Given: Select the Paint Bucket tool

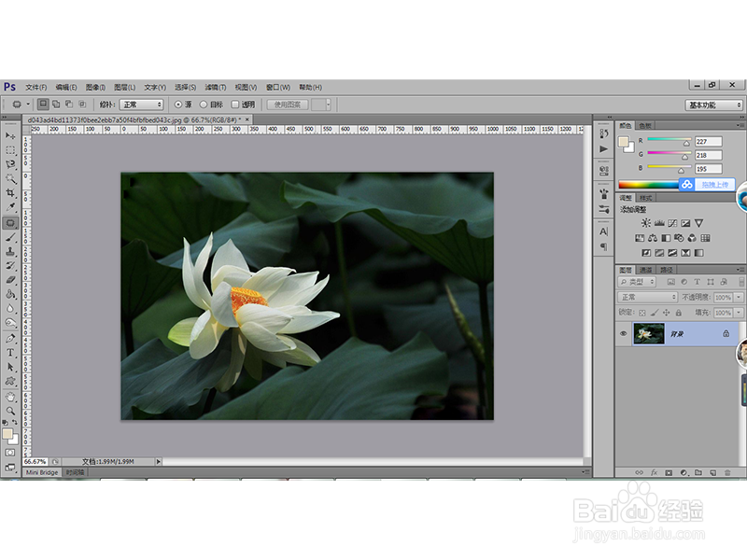Looking at the screenshot, I should [x=10, y=294].
